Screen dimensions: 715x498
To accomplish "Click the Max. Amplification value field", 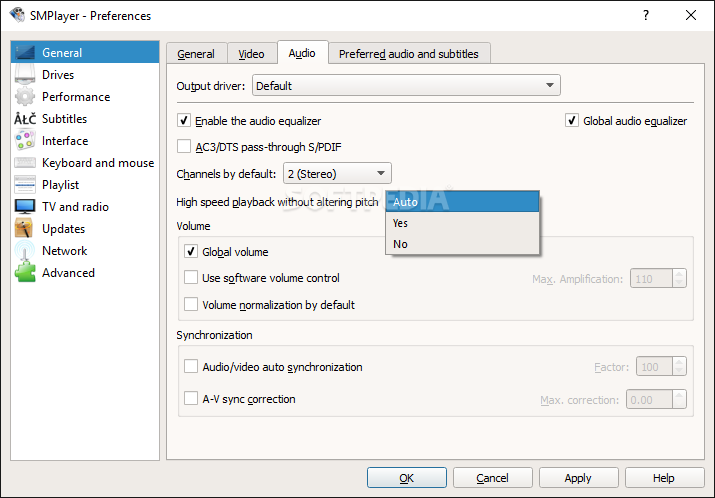I will 651,279.
